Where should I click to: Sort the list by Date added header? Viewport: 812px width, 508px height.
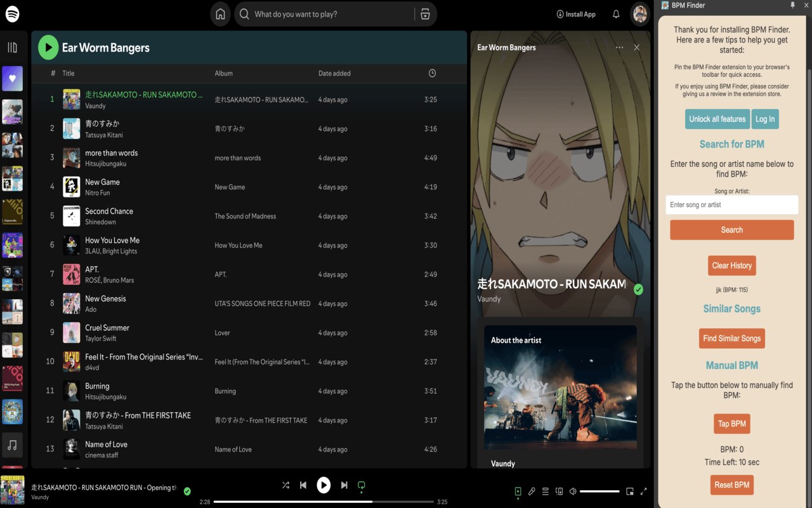pyautogui.click(x=334, y=73)
